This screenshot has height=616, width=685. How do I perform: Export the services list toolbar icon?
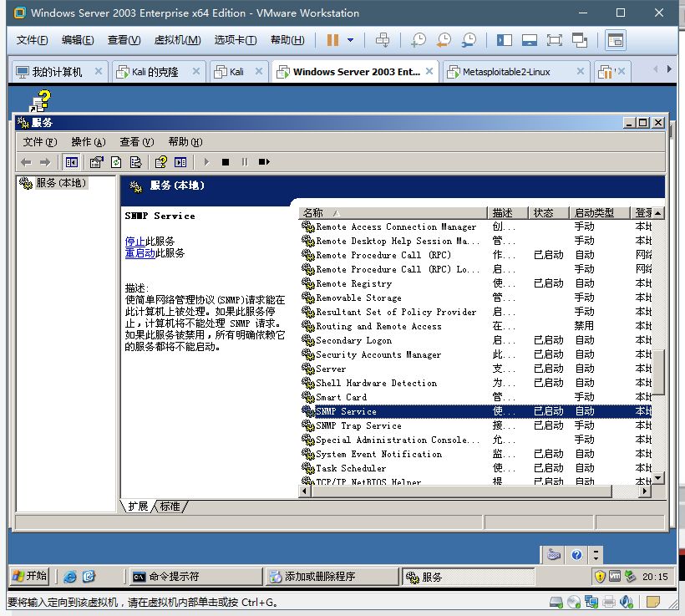point(135,162)
